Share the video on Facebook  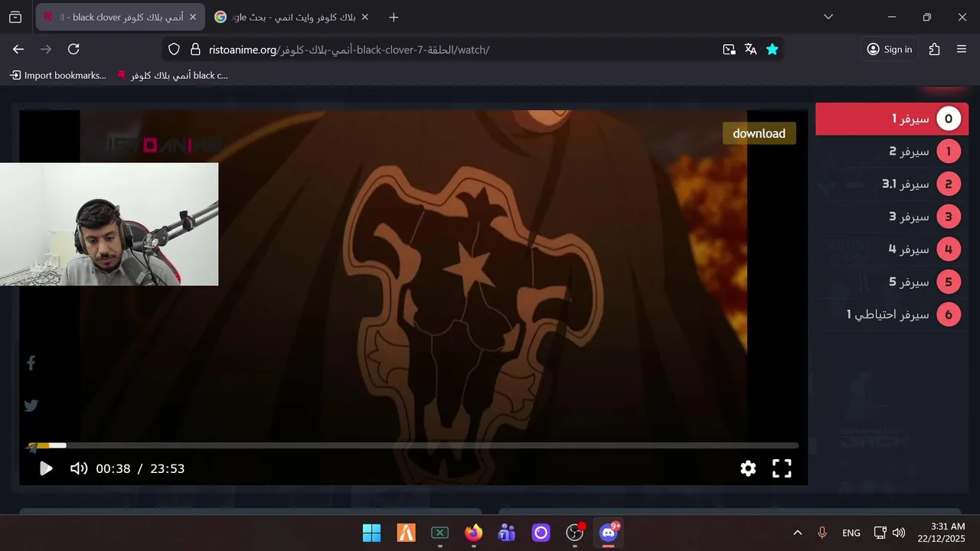pos(31,364)
